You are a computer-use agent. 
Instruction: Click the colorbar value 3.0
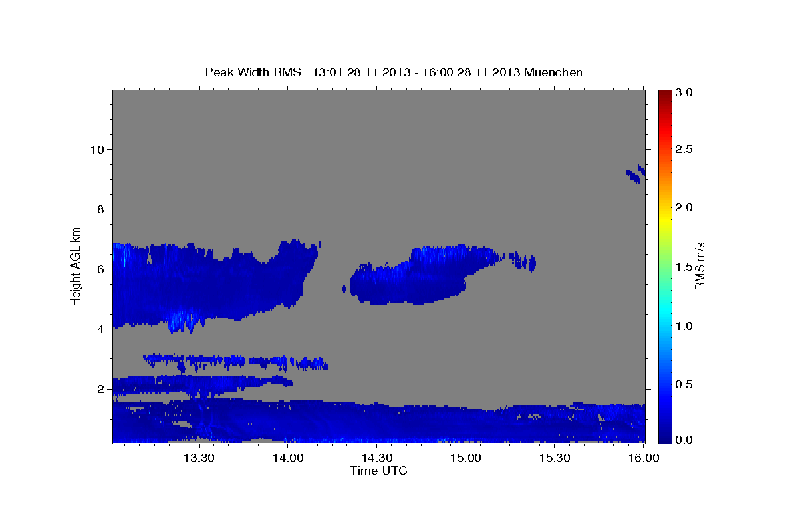pyautogui.click(x=685, y=92)
